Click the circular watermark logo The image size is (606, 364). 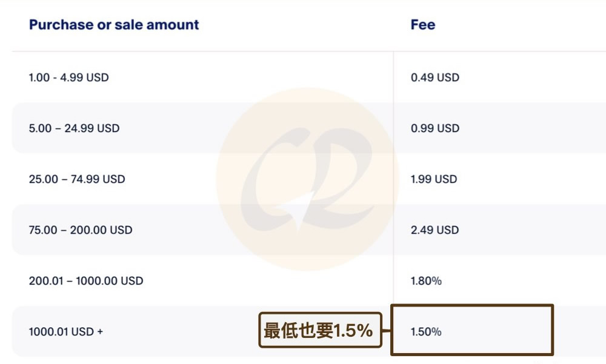pos(307,180)
